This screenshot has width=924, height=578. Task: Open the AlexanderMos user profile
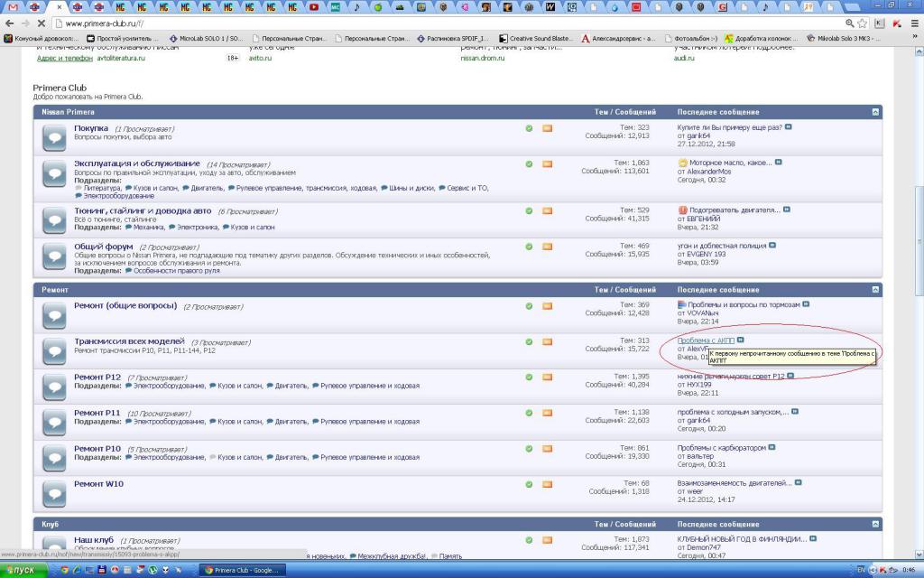click(709, 172)
